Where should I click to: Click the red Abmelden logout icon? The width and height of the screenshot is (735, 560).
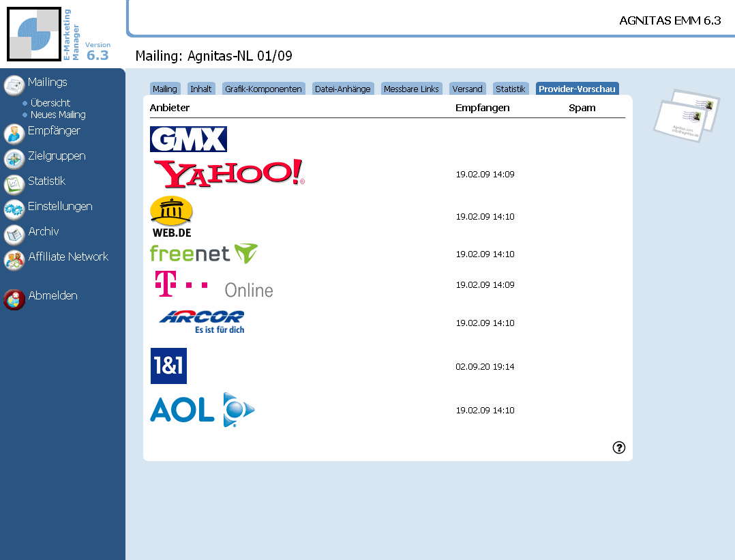(x=14, y=299)
